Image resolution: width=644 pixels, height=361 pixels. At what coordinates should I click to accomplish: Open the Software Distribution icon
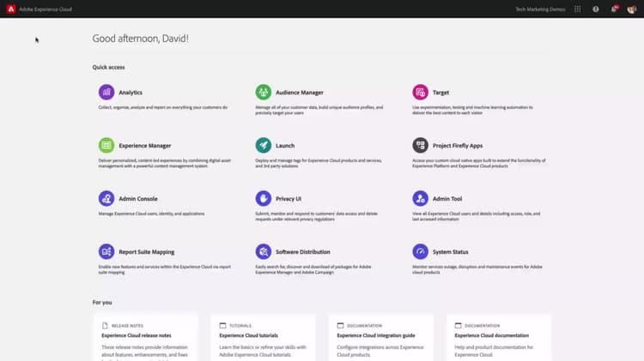click(264, 251)
